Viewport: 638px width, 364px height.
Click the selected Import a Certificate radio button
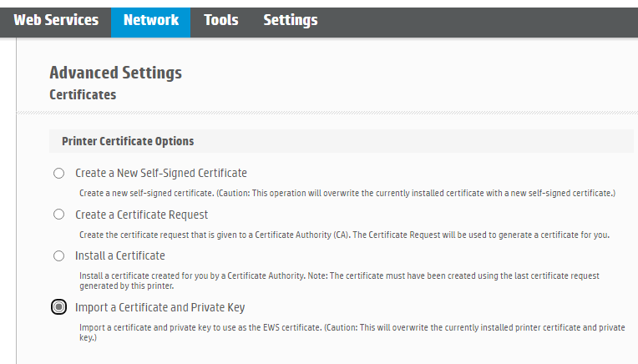(59, 307)
